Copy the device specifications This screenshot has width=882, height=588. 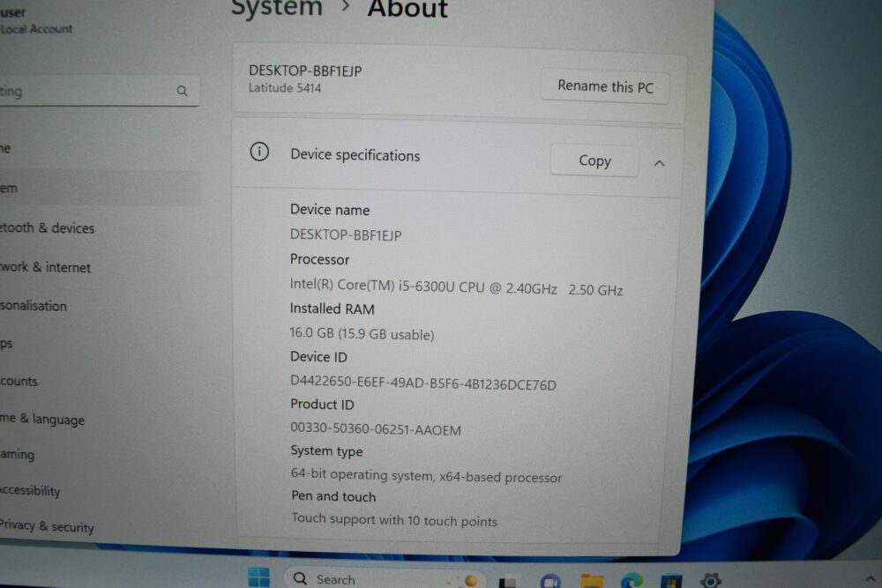[x=594, y=160]
